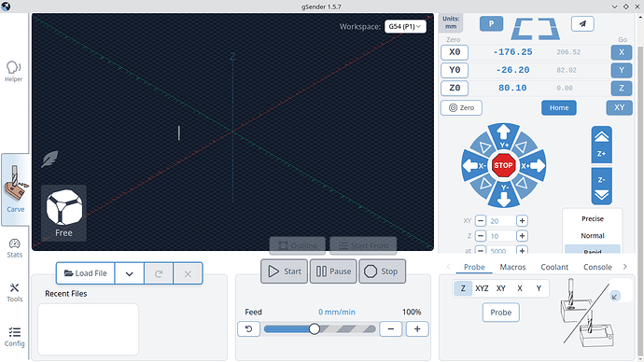Click the Pause job button
Screen dimensions: 644x362
(x=333, y=271)
